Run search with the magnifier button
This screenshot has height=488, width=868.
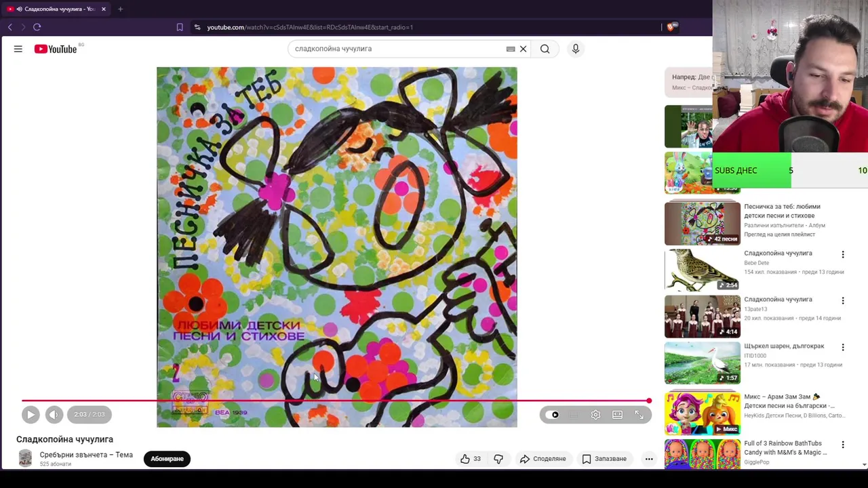click(545, 49)
